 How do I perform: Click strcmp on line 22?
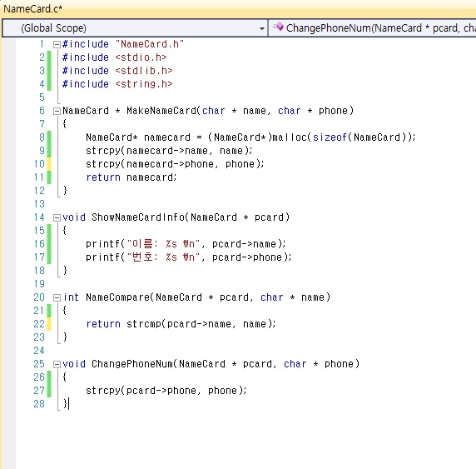click(x=144, y=324)
